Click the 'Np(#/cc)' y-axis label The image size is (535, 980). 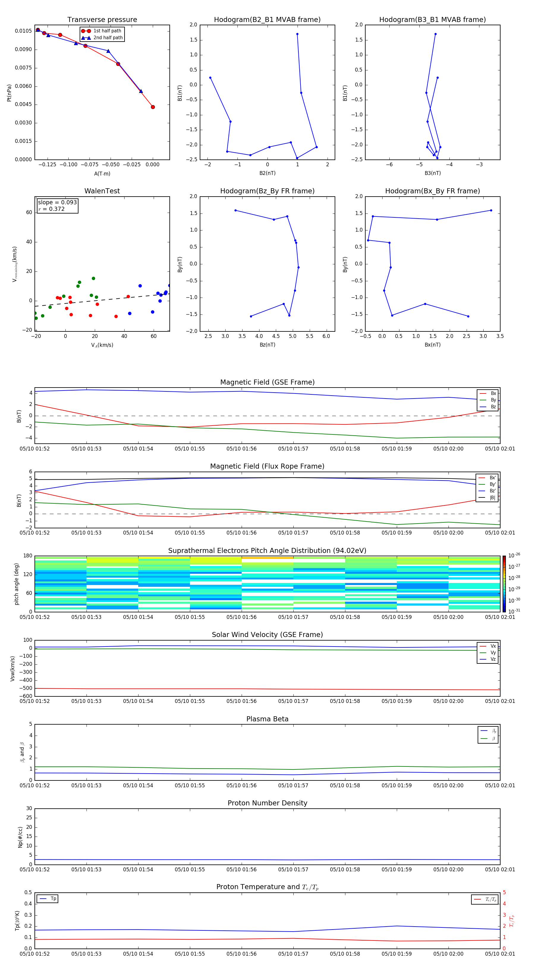click(x=20, y=837)
